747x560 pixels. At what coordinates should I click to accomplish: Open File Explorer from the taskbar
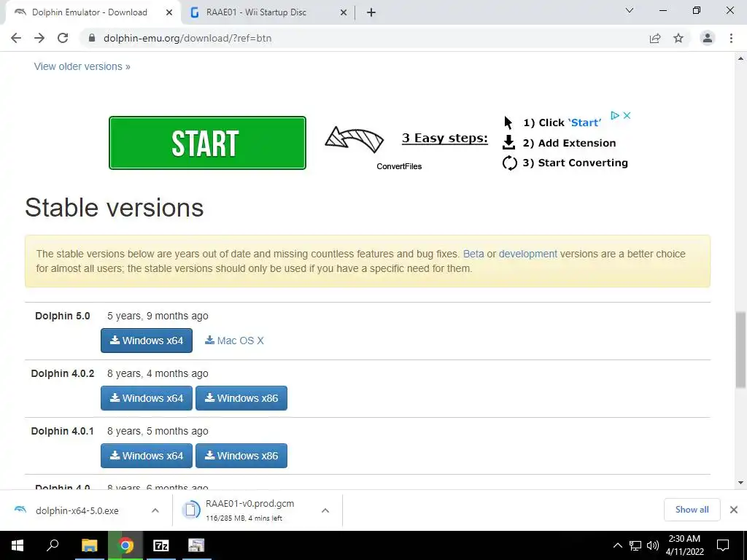click(89, 545)
